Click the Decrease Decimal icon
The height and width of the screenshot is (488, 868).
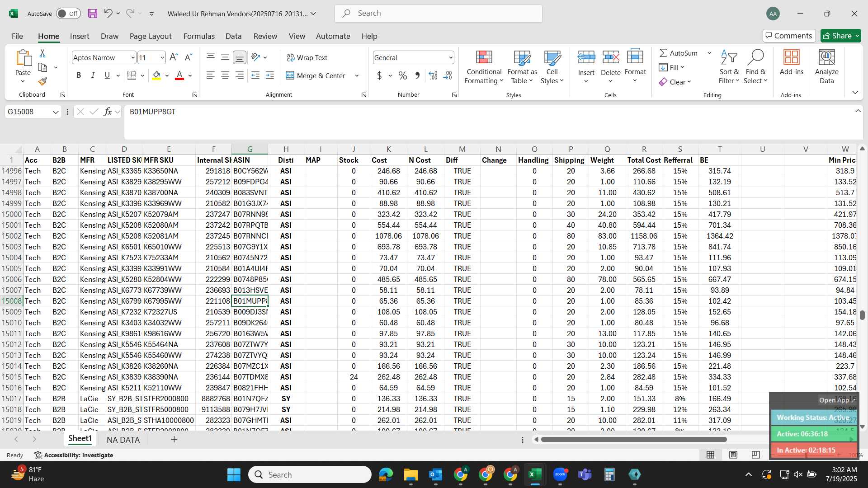tap(448, 75)
